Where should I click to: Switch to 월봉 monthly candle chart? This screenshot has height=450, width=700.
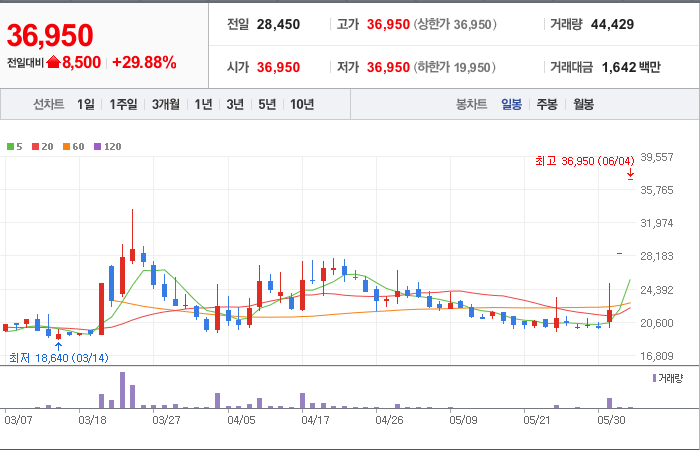[x=583, y=104]
